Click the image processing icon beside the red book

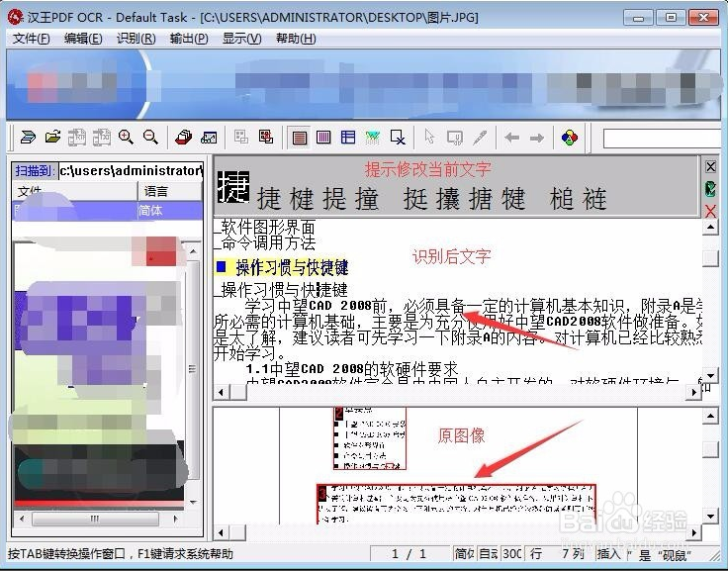[209, 137]
